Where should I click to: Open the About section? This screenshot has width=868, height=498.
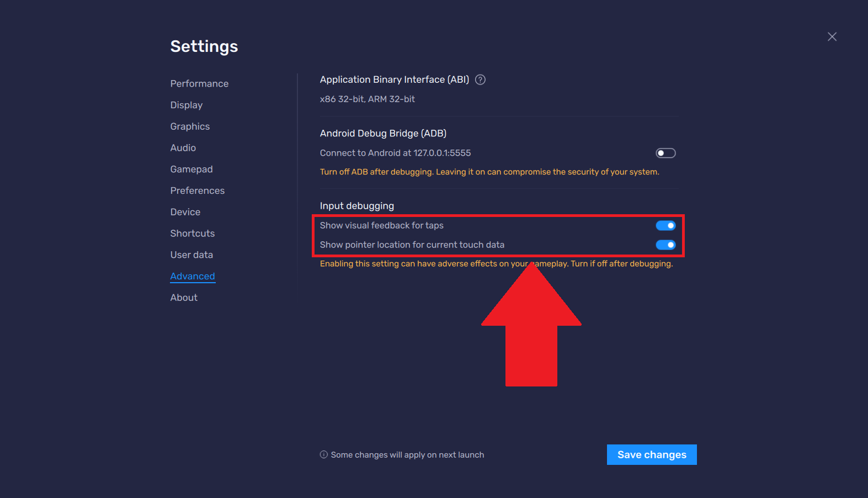[184, 298]
